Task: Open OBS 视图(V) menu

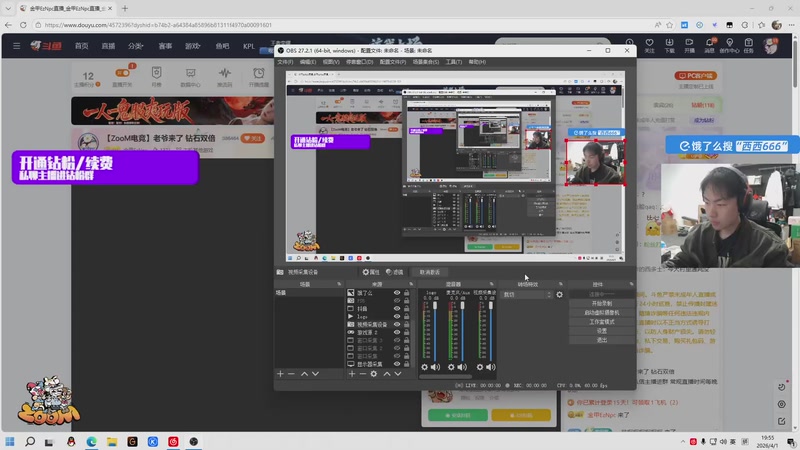Action: tap(331, 62)
